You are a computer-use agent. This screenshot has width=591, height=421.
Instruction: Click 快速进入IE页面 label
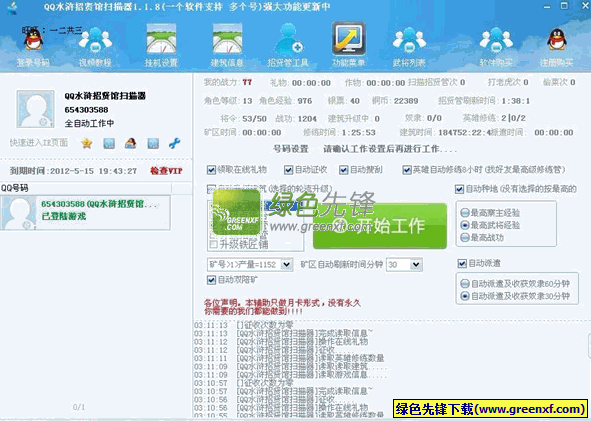pos(39,143)
